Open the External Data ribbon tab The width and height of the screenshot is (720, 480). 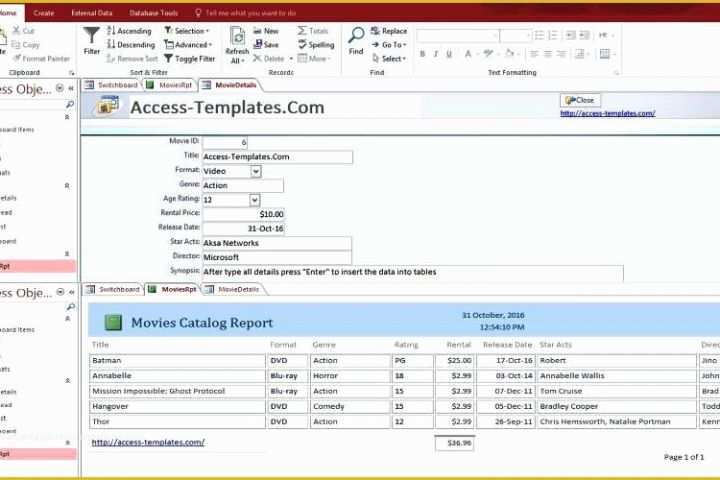click(92, 13)
